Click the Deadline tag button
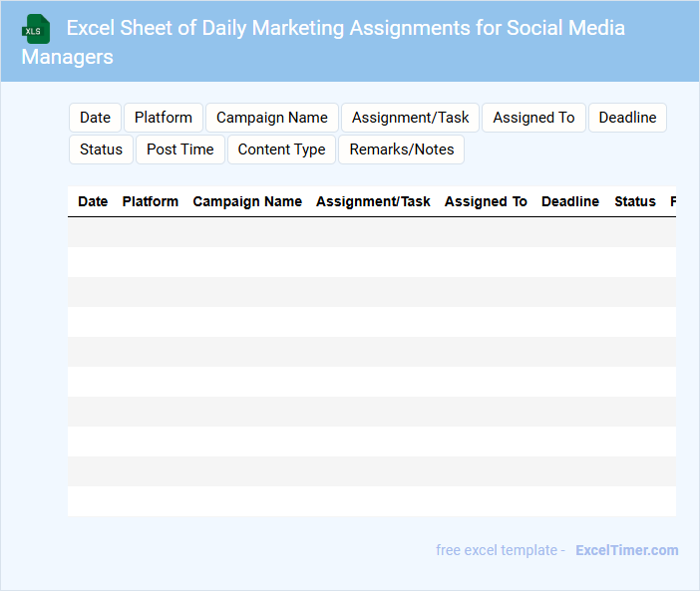This screenshot has height=591, width=700. tap(627, 118)
